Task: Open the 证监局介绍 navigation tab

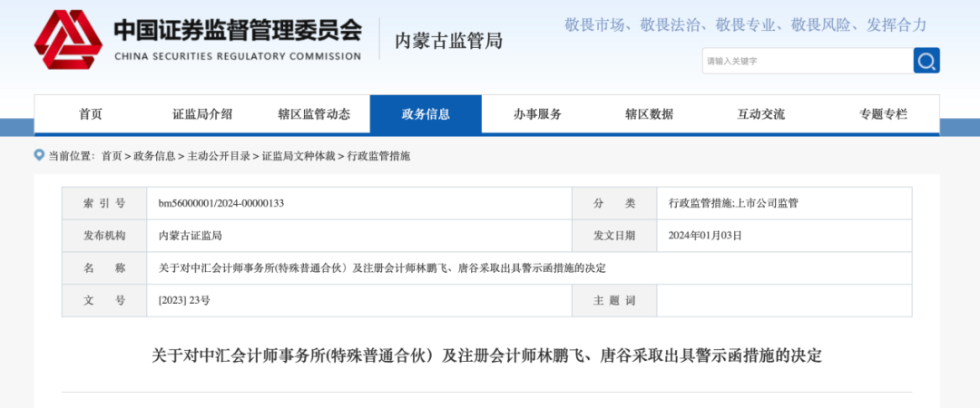Action: [202, 114]
